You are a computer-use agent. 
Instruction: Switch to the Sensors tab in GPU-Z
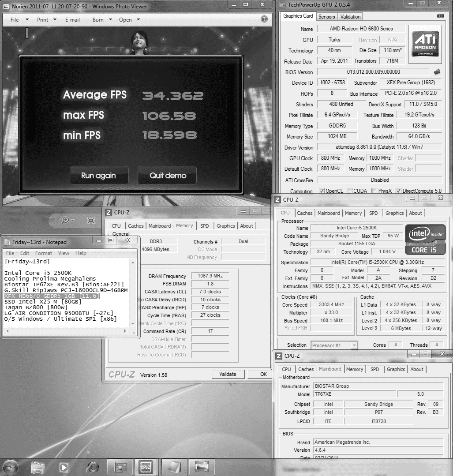[327, 17]
